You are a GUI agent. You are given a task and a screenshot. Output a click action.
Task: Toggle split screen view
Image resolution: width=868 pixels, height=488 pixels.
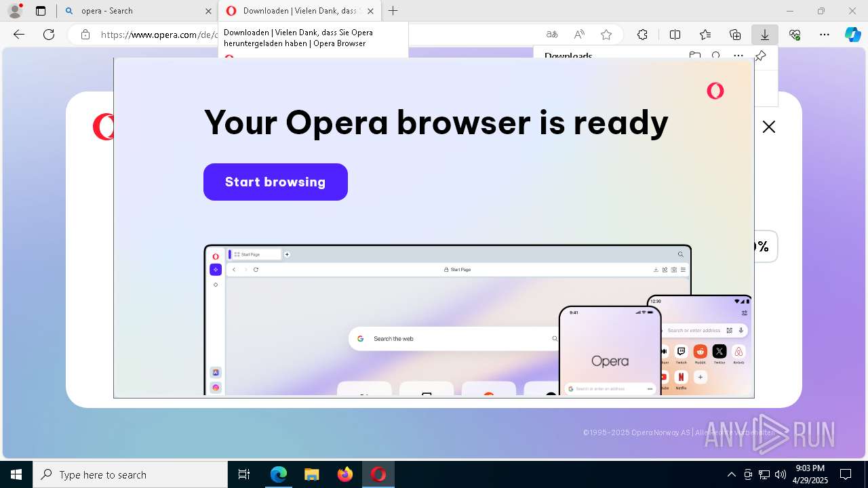click(675, 35)
